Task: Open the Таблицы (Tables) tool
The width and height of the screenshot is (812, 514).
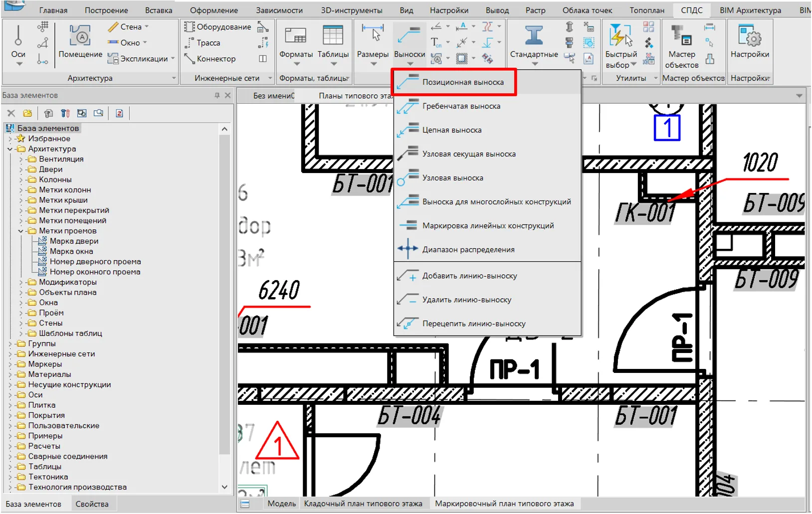Action: point(333,37)
